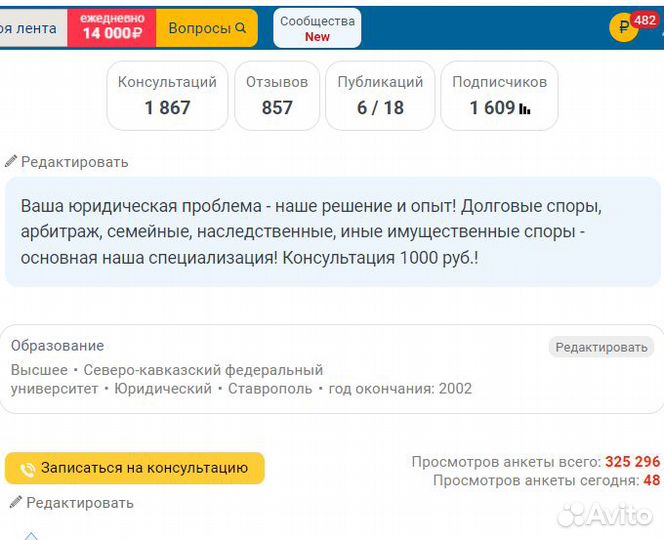Click the Ставрополь city text
Screen dimensions: 664x540
click(x=270, y=388)
